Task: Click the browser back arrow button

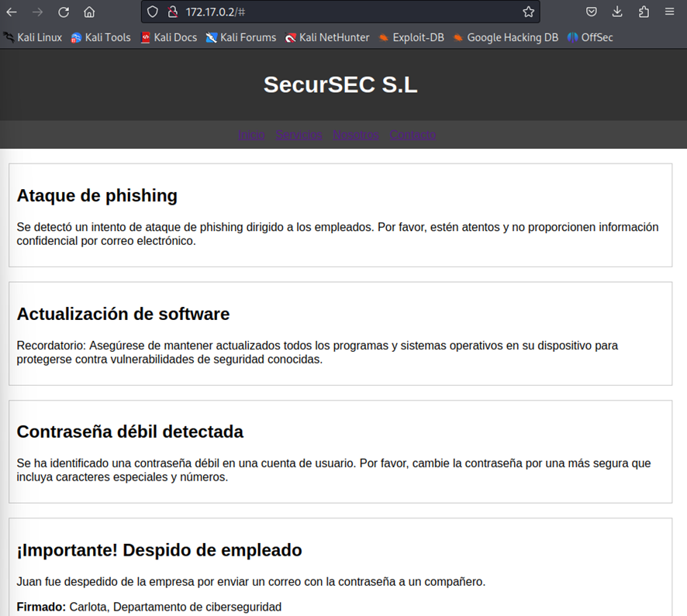Action: 12,12
